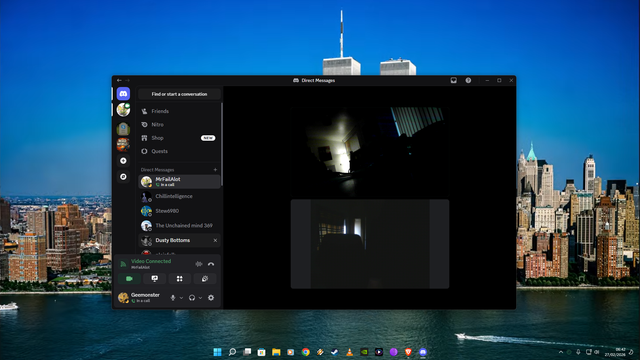
Task: Deafen with the headphones icon
Action: tap(192, 298)
